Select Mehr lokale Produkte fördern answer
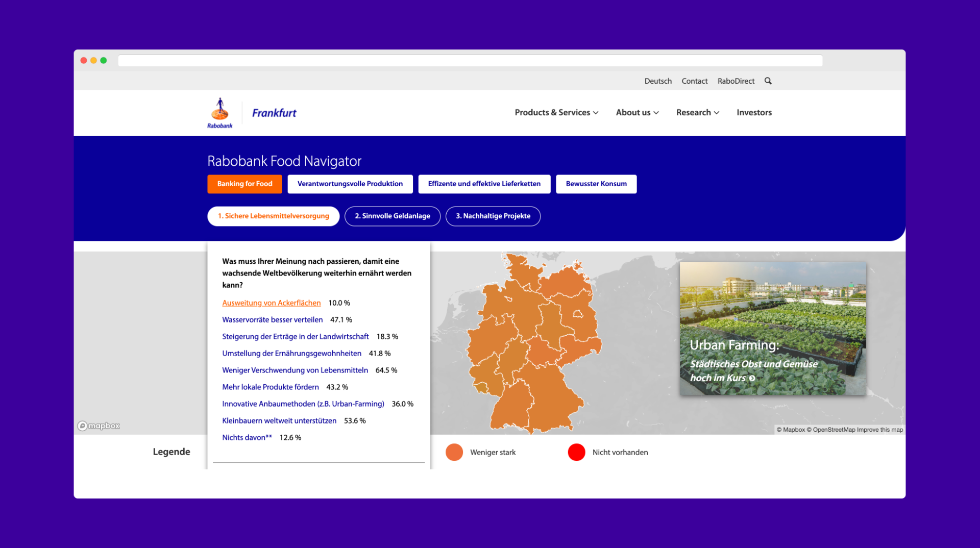 pyautogui.click(x=270, y=387)
